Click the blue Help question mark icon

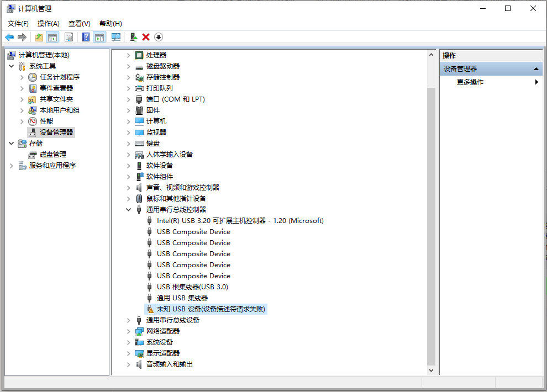tap(86, 37)
